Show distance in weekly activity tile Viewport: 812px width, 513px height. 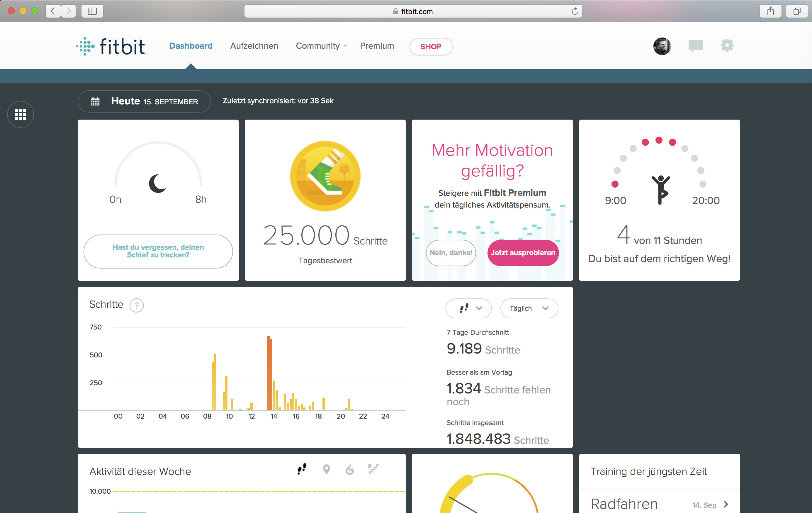[x=326, y=469]
